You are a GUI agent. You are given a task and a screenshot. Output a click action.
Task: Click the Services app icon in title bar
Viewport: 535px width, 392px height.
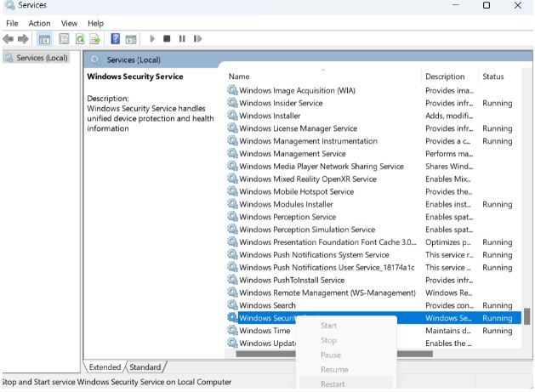pos(9,5)
